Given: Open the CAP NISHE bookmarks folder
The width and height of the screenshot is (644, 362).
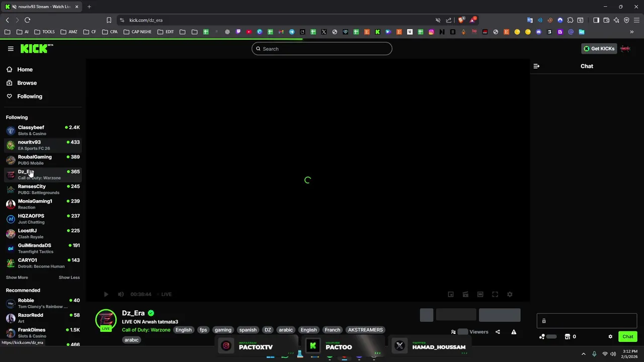Looking at the screenshot, I should tap(137, 32).
